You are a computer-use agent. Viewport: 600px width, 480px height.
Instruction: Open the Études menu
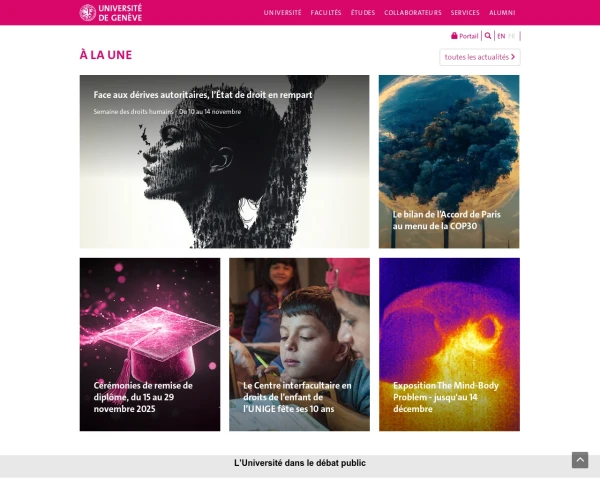[x=363, y=13]
